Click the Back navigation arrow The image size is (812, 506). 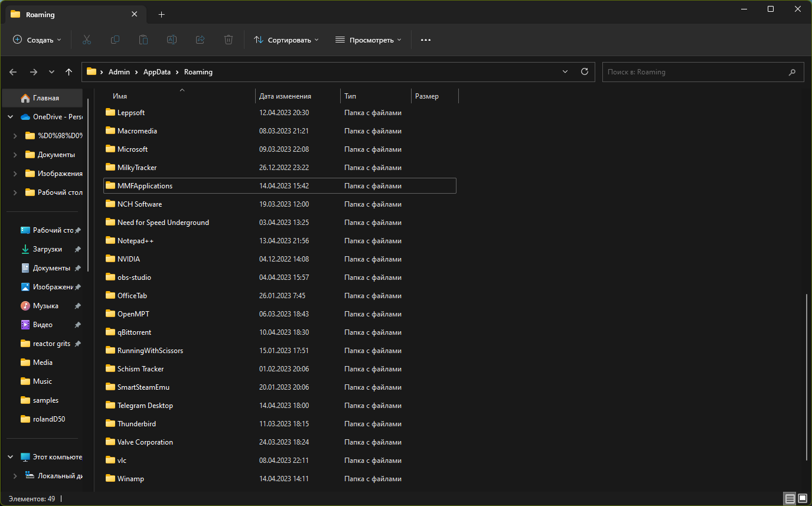pos(13,71)
